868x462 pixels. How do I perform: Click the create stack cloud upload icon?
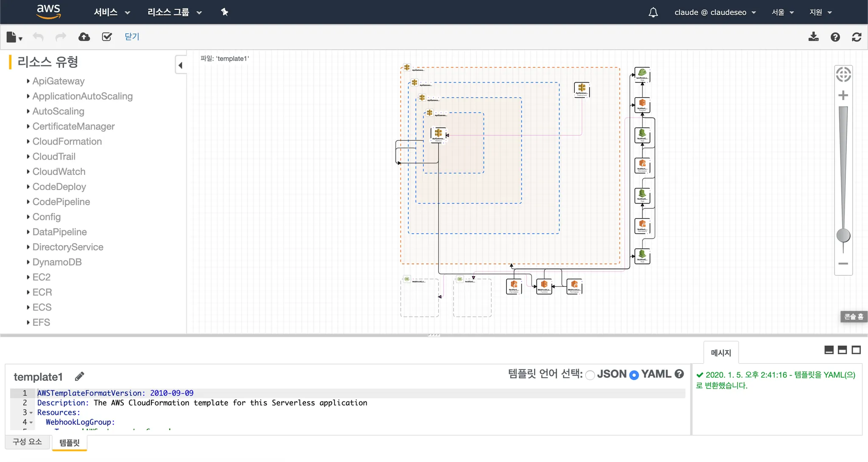coord(84,37)
